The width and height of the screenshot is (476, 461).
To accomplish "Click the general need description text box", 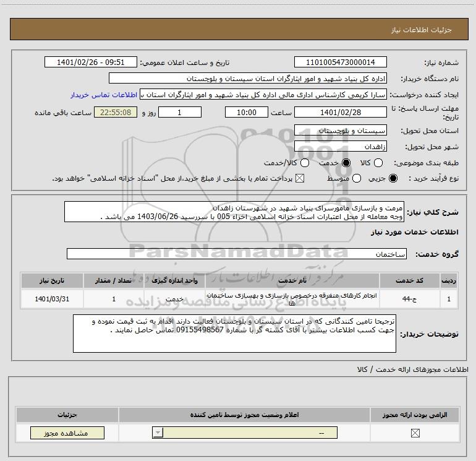I will pyautogui.click(x=234, y=212).
